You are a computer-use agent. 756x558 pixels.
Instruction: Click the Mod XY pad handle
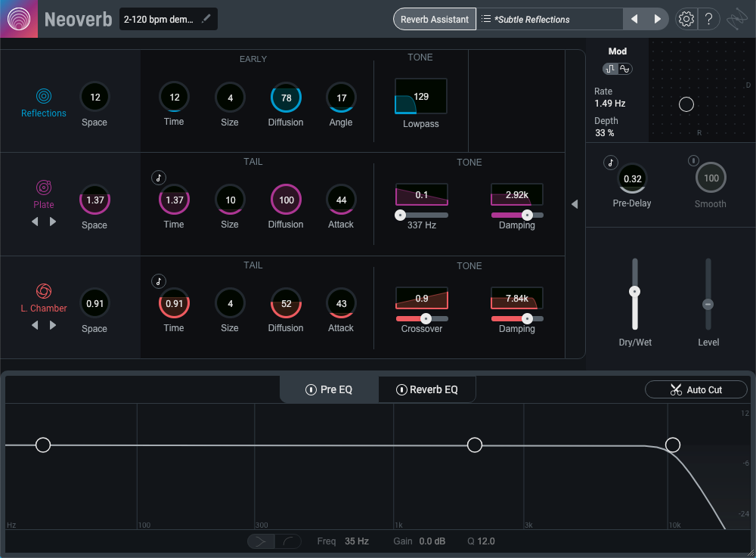coord(686,104)
